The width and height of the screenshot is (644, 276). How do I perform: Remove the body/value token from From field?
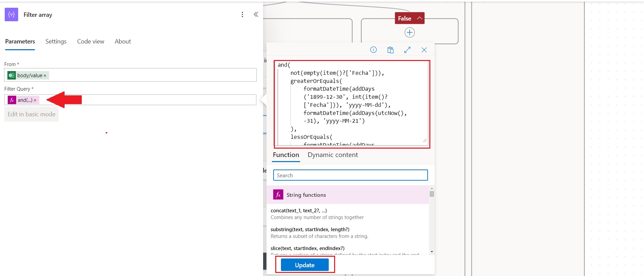point(45,76)
